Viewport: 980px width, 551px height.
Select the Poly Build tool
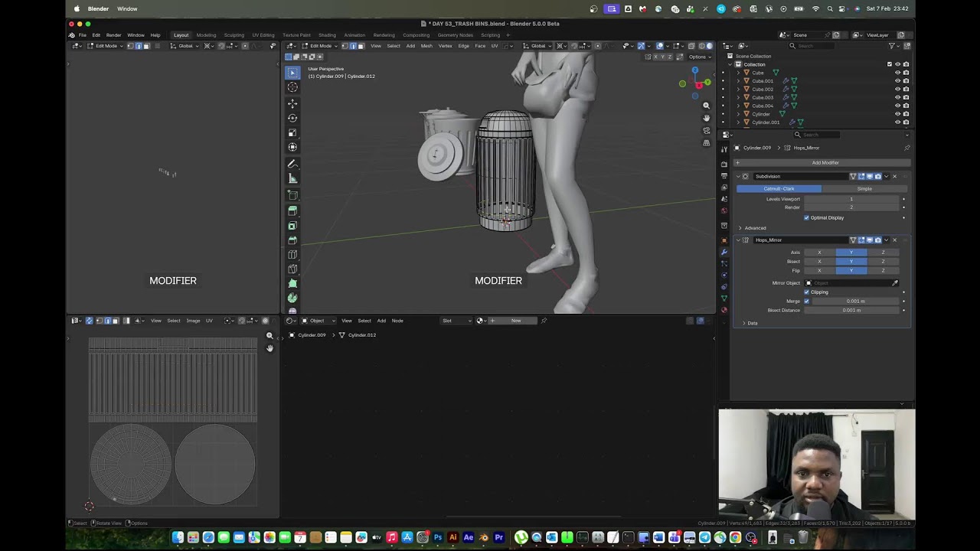(292, 284)
